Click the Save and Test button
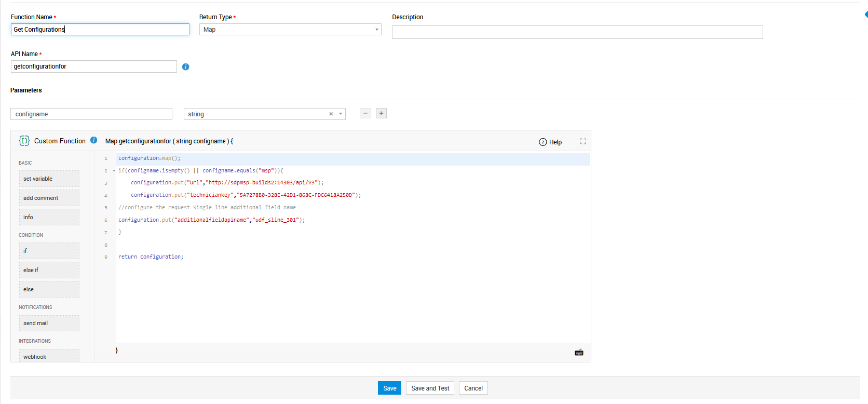Screen dimensions: 868x404 click(x=430, y=388)
